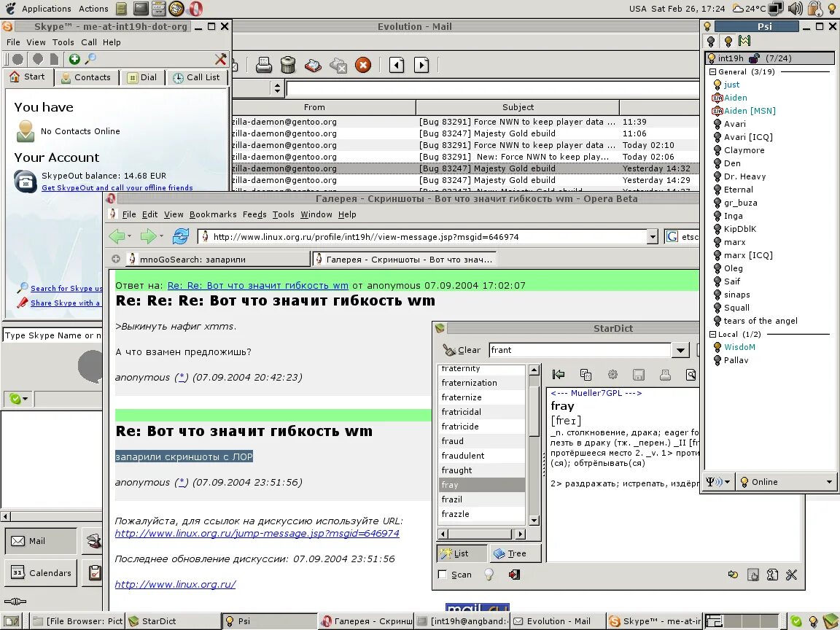
Task: Select the Calendars view button in Evolution
Action: tap(42, 572)
